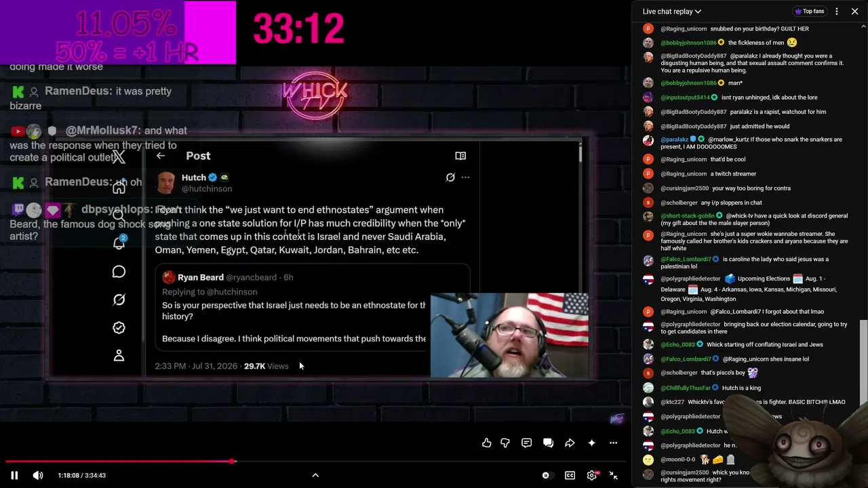Like the video with the thumbs-up icon
Screen dimensions: 868x488
point(487,443)
